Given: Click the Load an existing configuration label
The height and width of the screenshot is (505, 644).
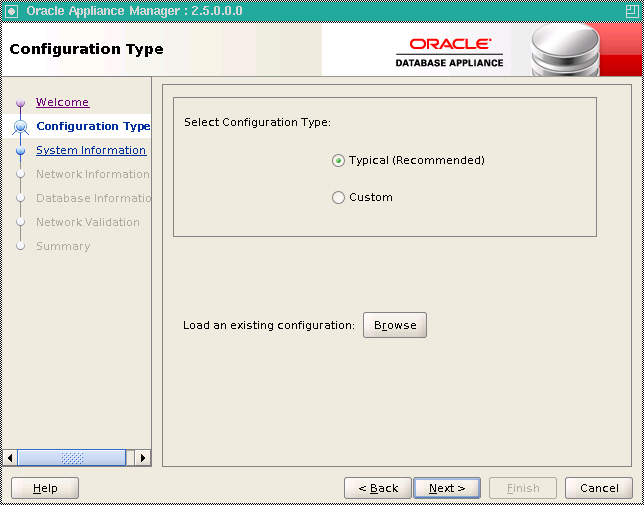Looking at the screenshot, I should tap(269, 325).
